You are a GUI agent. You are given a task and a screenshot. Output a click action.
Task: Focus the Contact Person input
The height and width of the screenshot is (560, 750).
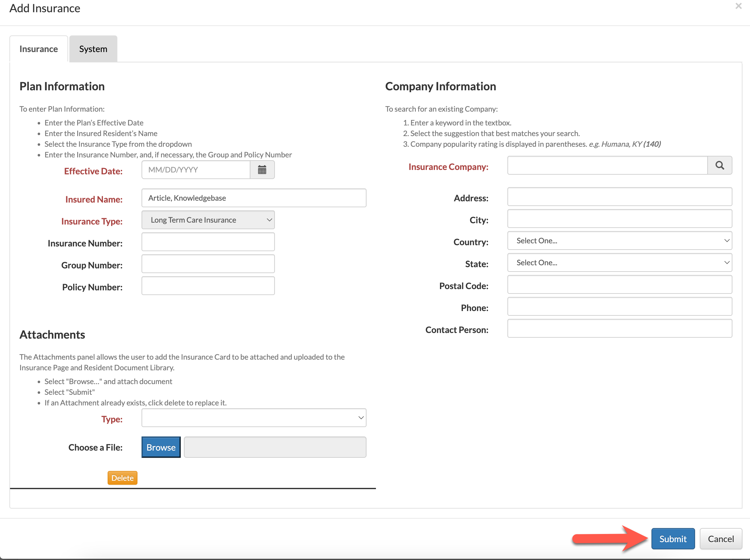coord(619,329)
